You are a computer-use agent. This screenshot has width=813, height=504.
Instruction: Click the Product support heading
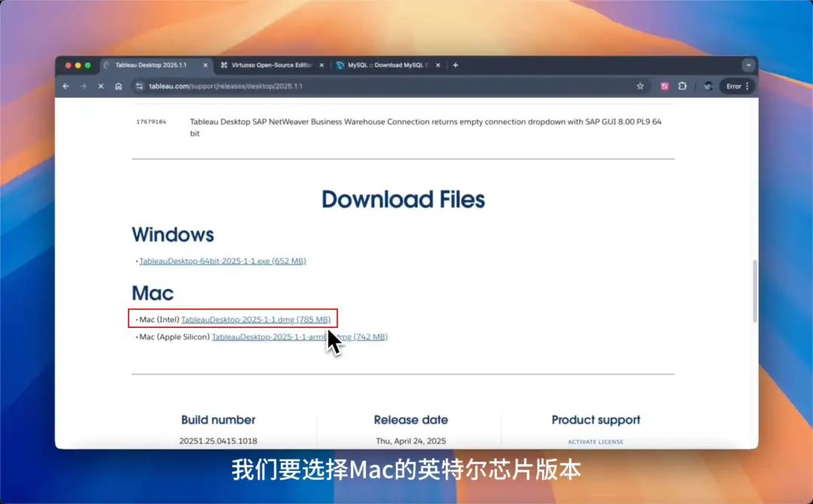pyautogui.click(x=595, y=420)
